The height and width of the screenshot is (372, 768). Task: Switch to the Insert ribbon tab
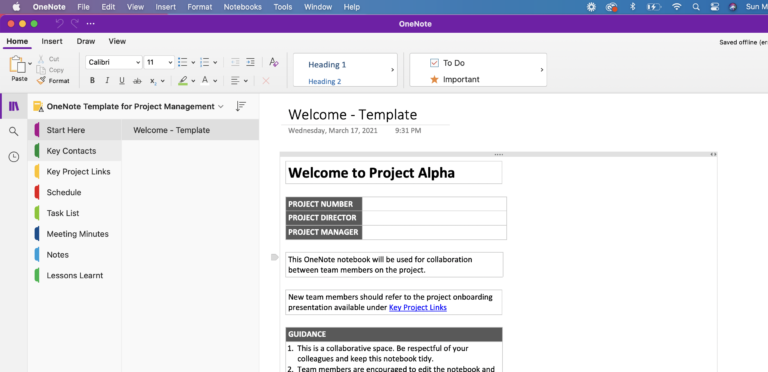52,41
